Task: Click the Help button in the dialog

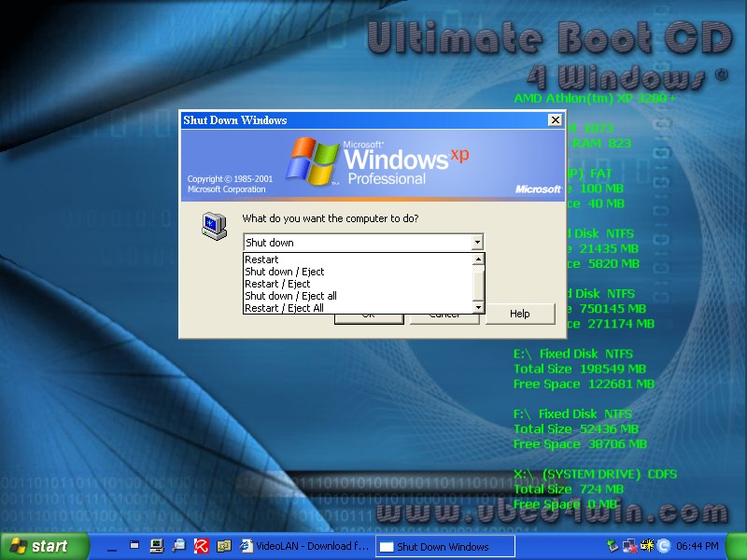Action: pyautogui.click(x=519, y=314)
